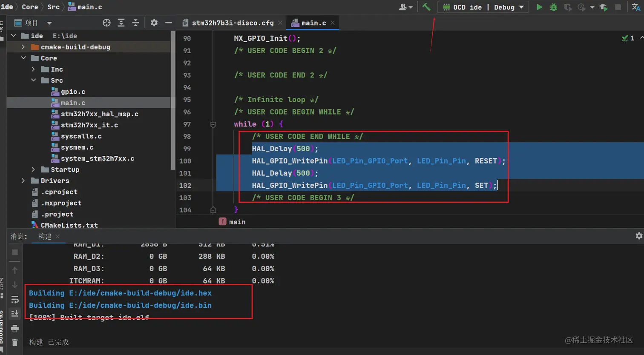Click the stop execution square

point(618,7)
